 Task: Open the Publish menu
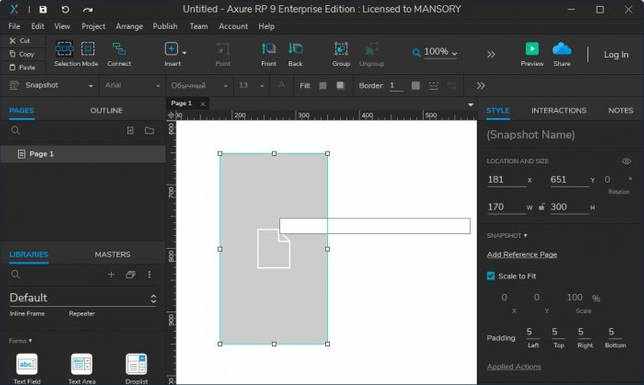[165, 26]
